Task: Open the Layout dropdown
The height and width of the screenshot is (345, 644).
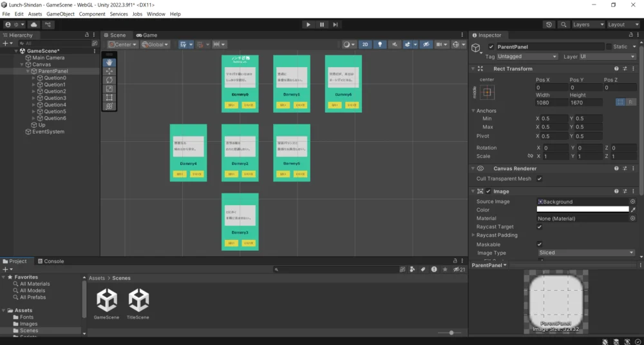Action: [623, 25]
